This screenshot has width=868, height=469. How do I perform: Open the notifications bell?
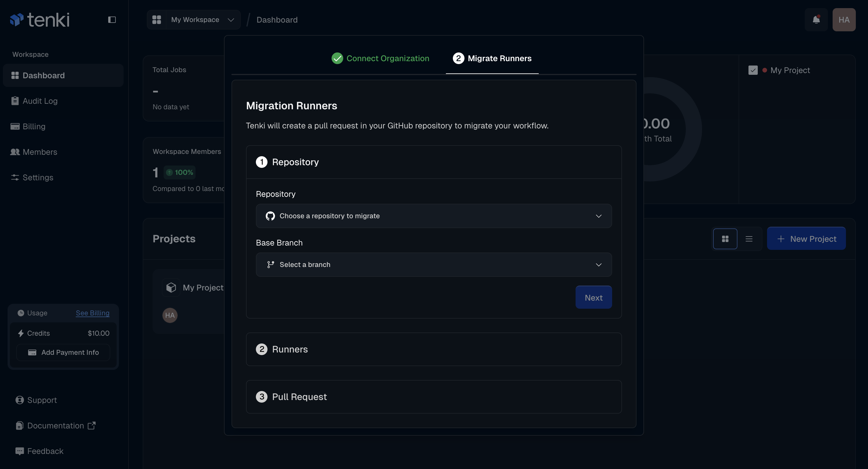pyautogui.click(x=816, y=20)
